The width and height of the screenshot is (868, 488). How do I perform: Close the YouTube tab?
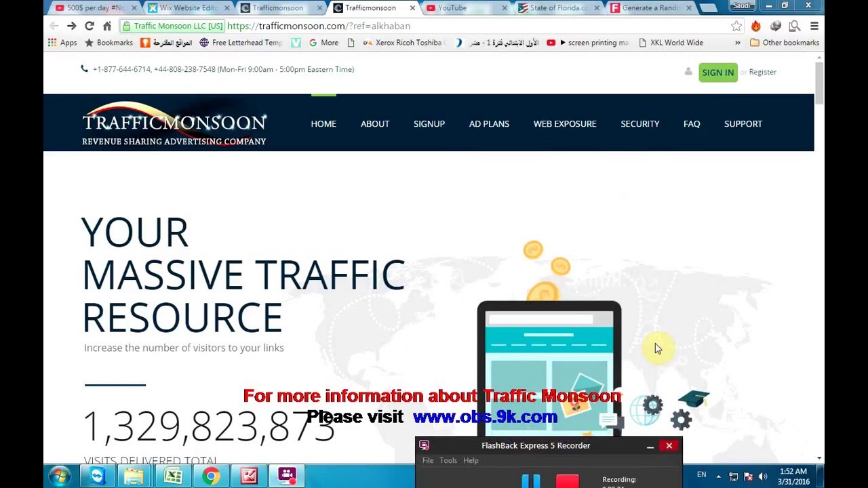click(x=505, y=8)
